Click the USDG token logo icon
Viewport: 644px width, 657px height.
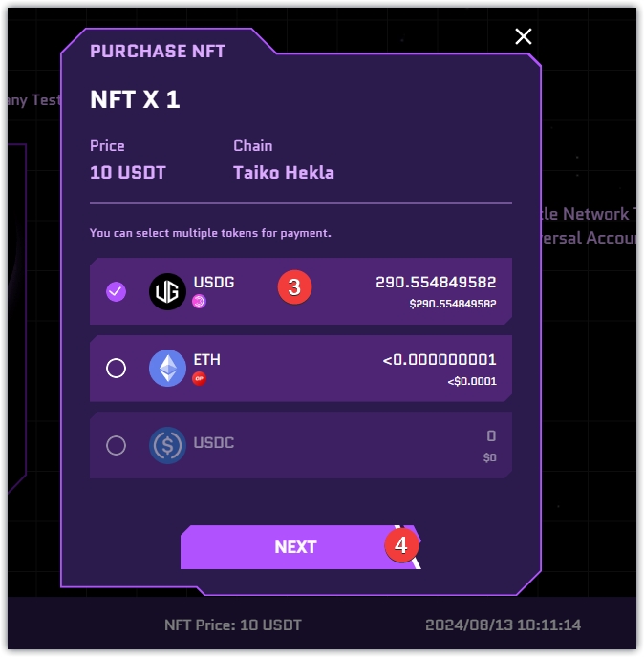coord(167,291)
